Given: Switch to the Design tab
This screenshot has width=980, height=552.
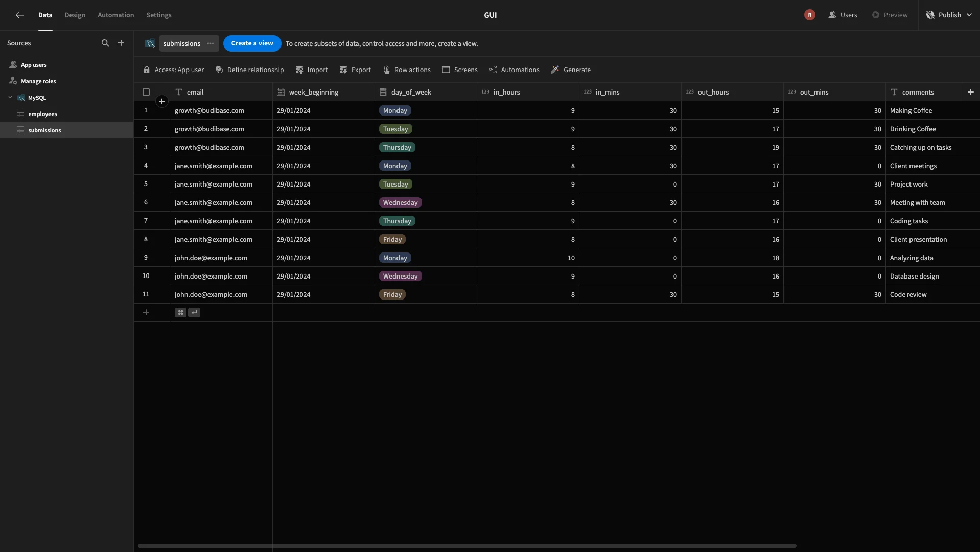Looking at the screenshot, I should tap(75, 15).
